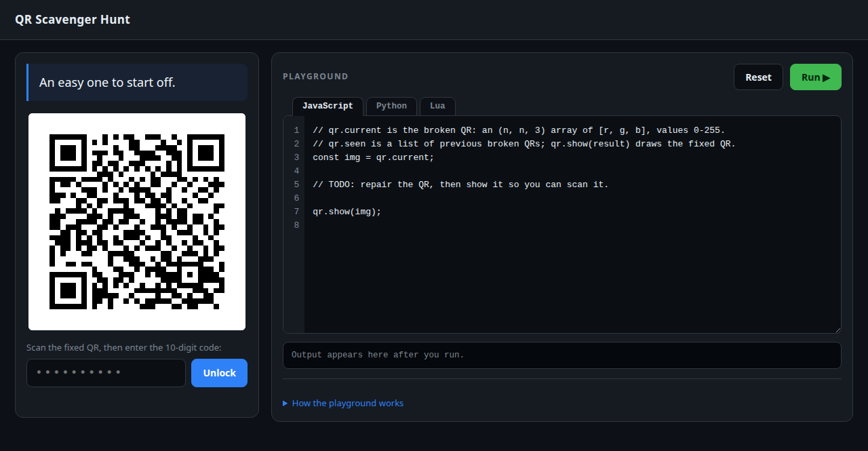The width and height of the screenshot is (868, 451).
Task: Click the broken QR code image
Action: pyautogui.click(x=137, y=222)
